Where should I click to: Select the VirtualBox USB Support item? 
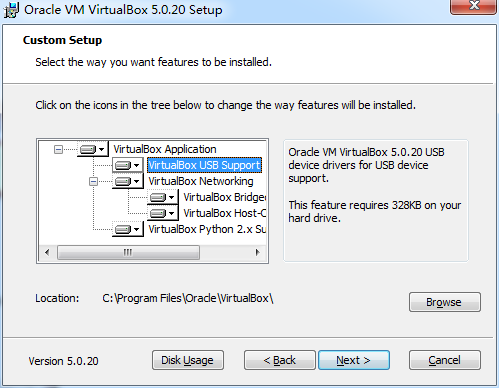204,165
